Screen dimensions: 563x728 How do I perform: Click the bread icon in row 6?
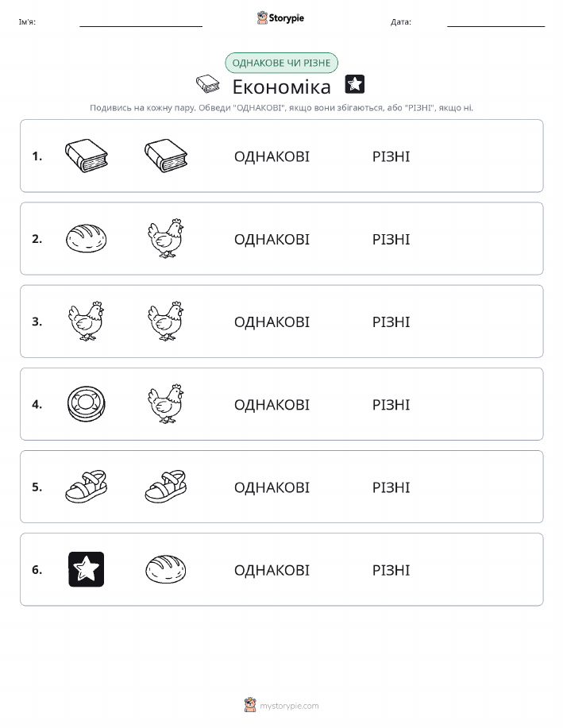[166, 569]
